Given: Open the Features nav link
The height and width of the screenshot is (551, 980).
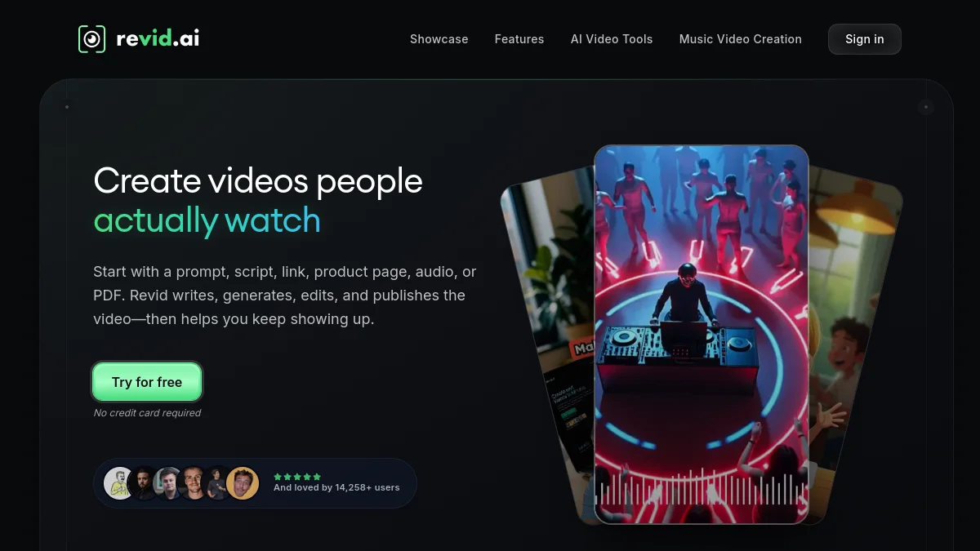Looking at the screenshot, I should 519,39.
